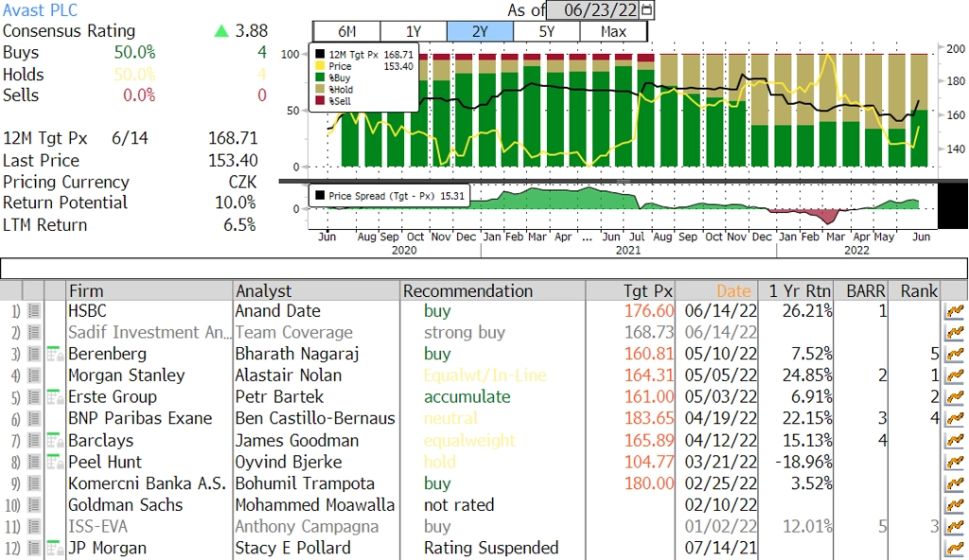969x560 pixels.
Task: Open the Komercni Banka row list icon
Action: [x=34, y=484]
